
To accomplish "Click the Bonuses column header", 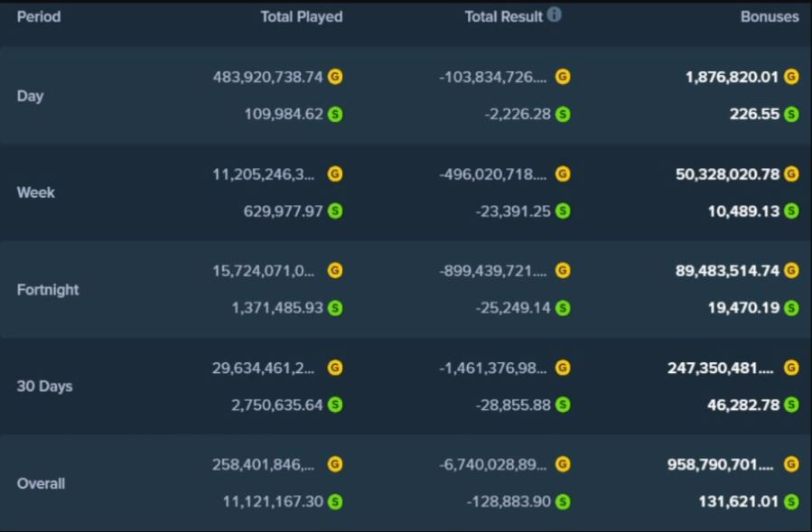I will point(770,16).
